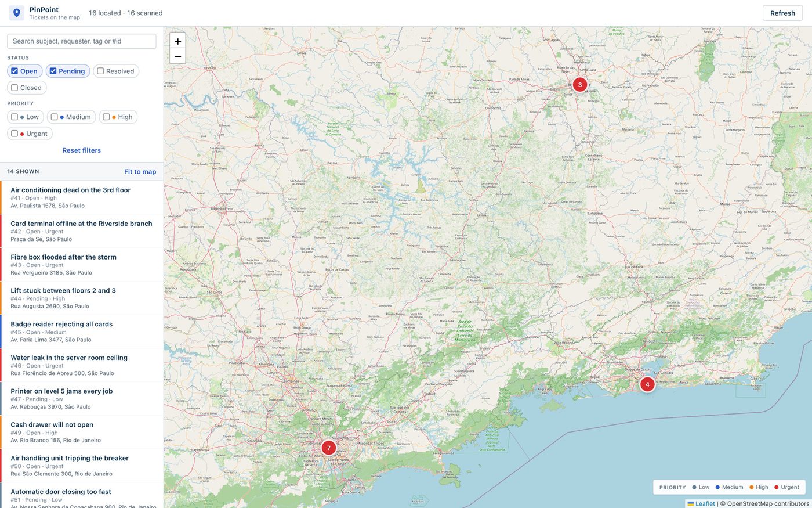Click Fit to map
812x508 pixels.
[x=140, y=171]
